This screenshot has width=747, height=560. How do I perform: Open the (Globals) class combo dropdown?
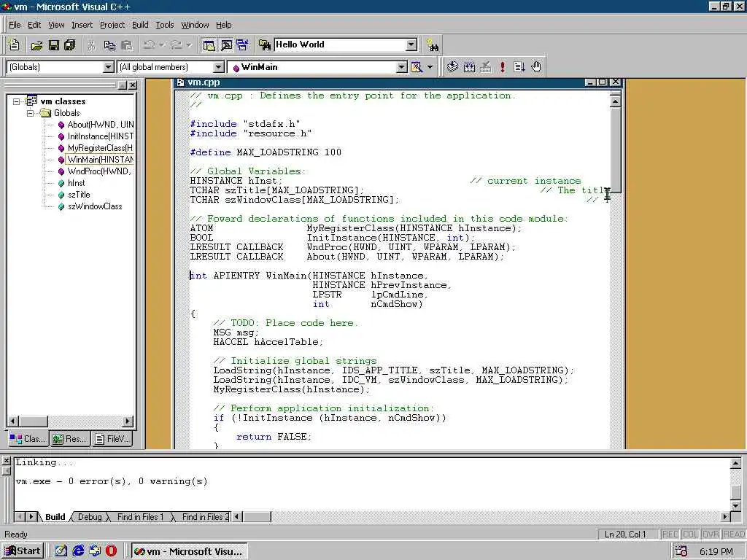point(109,67)
